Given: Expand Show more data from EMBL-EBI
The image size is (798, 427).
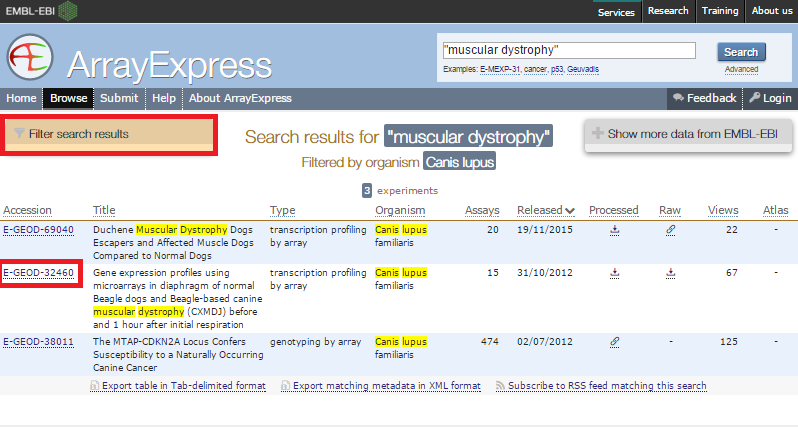Looking at the screenshot, I should click(688, 135).
